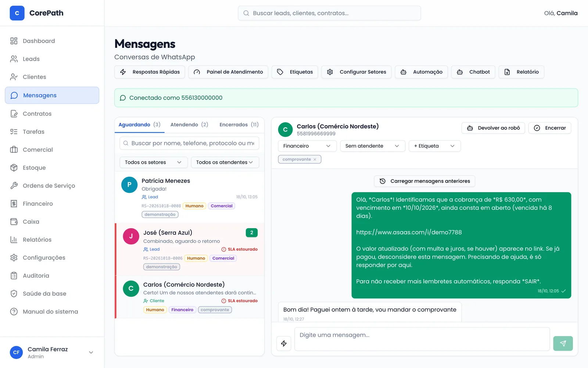Click the CorePath logo icon
The image size is (588, 368).
pyautogui.click(x=17, y=13)
